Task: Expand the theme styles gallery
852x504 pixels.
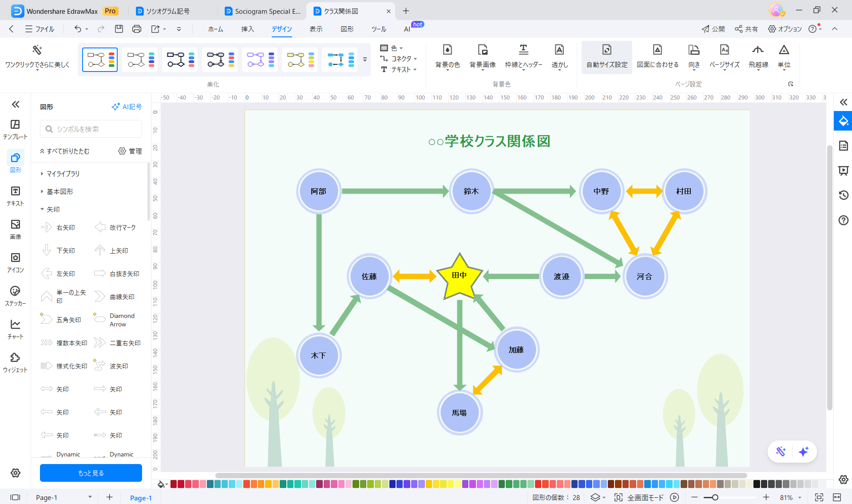Action: (365, 60)
